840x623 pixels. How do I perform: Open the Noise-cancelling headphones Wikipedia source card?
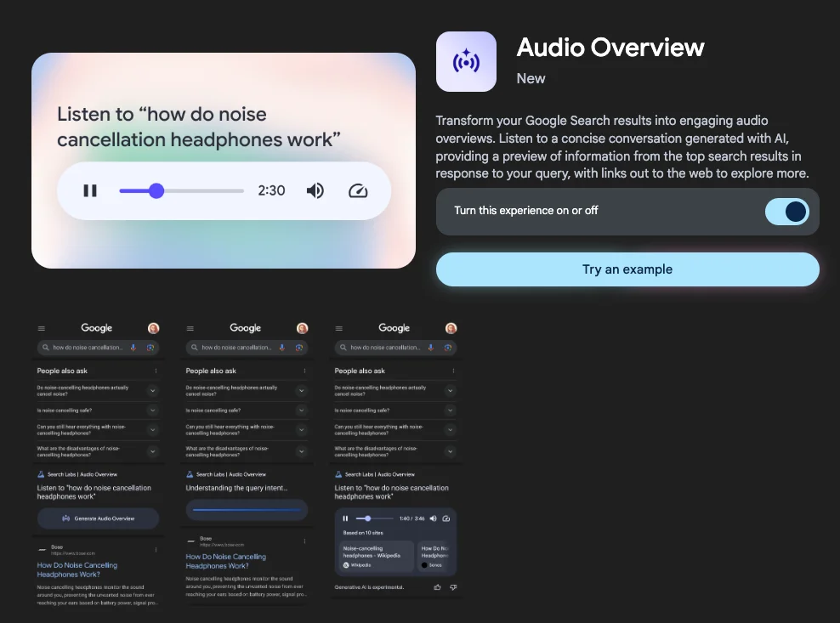tap(377, 556)
